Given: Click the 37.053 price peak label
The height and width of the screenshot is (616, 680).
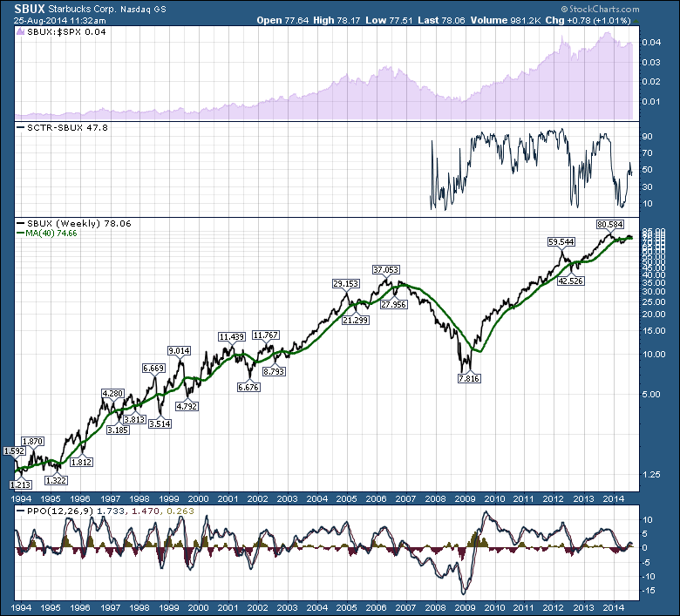Looking at the screenshot, I should (385, 269).
